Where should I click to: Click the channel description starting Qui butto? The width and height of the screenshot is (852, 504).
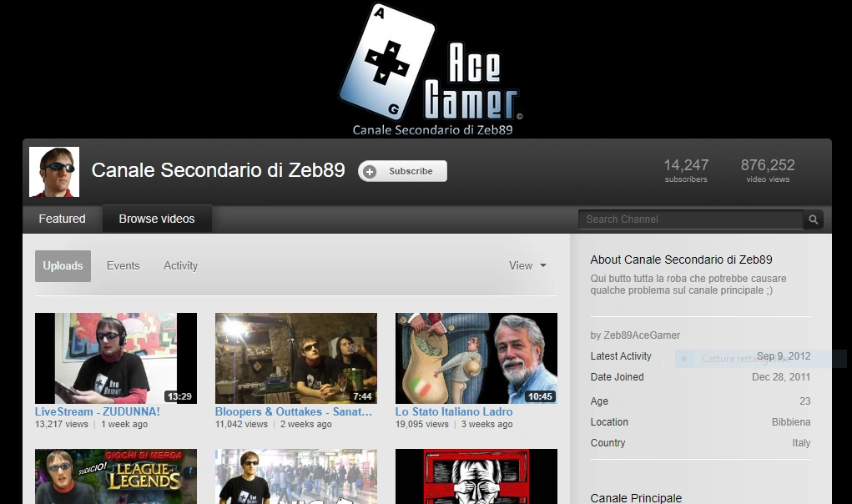[x=688, y=284]
